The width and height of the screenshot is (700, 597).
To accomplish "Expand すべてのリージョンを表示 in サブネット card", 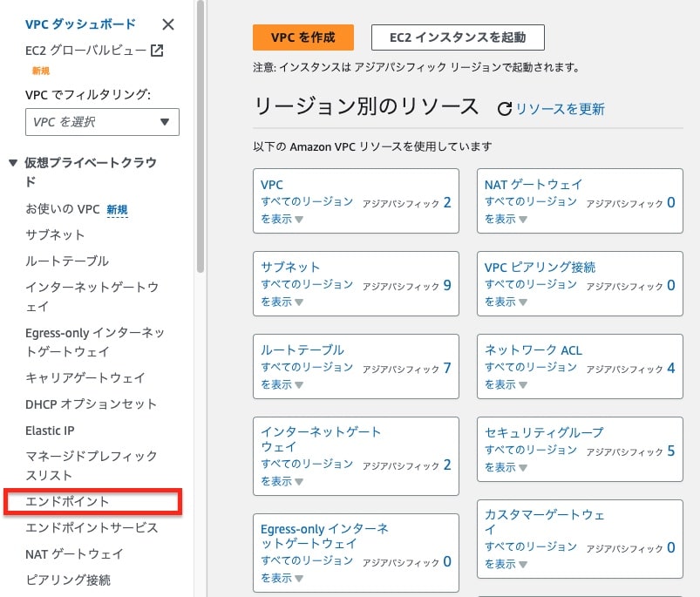I will (x=307, y=293).
